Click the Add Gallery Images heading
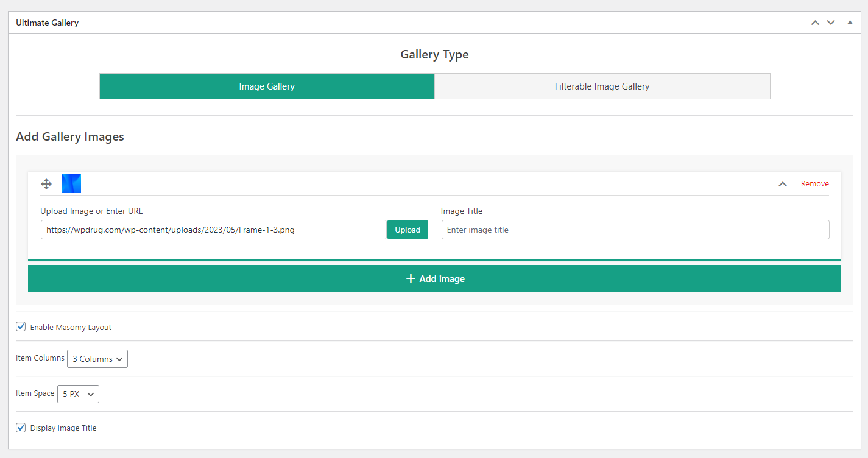This screenshot has width=868, height=458. pos(70,136)
